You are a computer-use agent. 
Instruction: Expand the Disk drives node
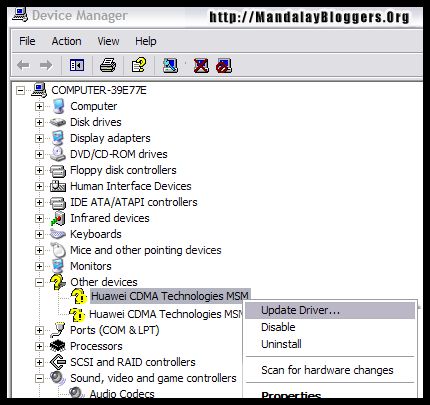(x=39, y=122)
